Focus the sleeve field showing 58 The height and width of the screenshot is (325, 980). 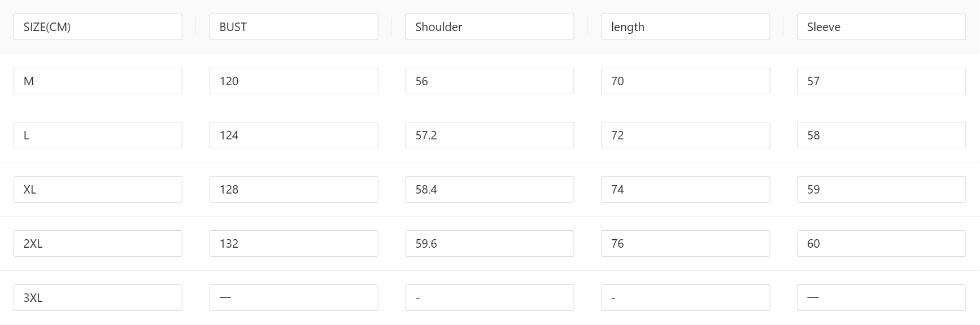pyautogui.click(x=881, y=135)
